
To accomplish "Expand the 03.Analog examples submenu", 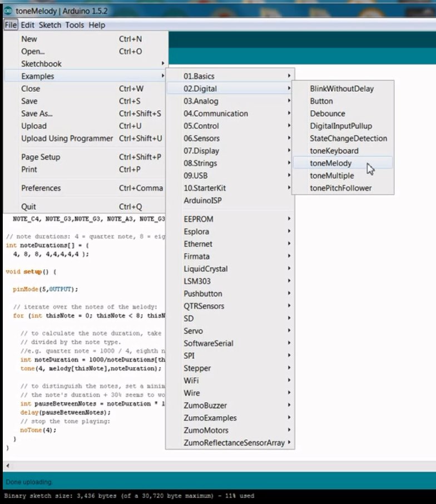I will 230,101.
